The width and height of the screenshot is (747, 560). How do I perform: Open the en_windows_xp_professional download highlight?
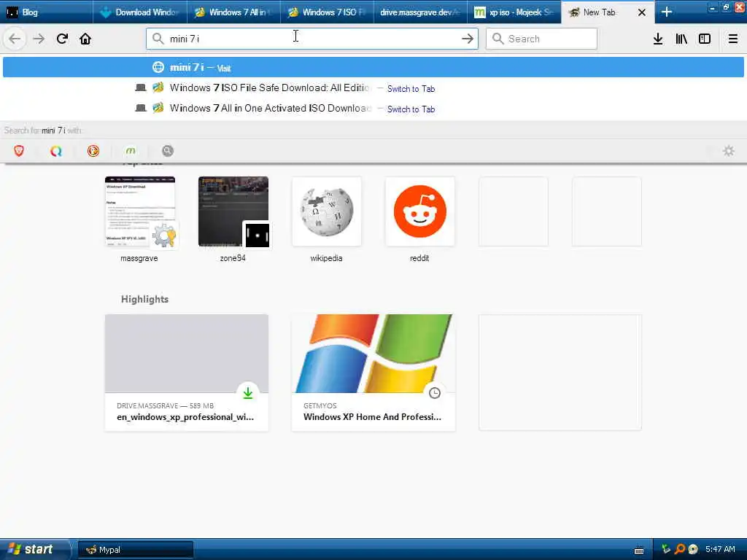pyautogui.click(x=186, y=373)
